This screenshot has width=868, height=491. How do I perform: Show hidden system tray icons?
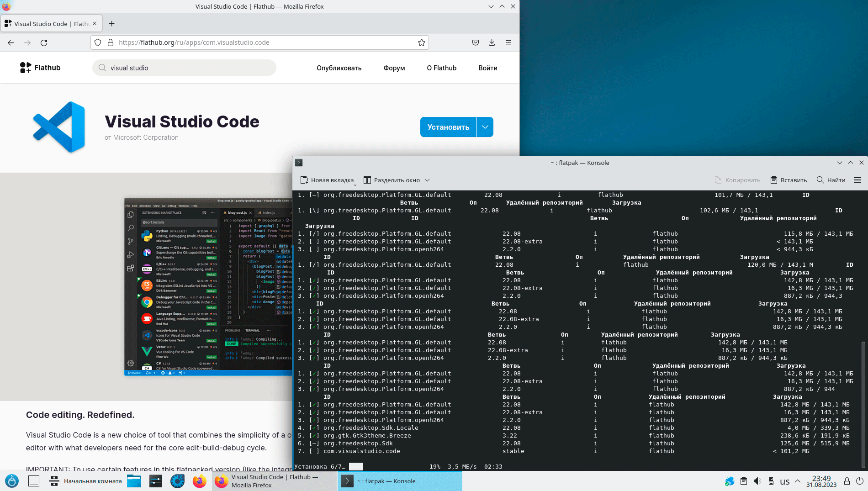798,481
